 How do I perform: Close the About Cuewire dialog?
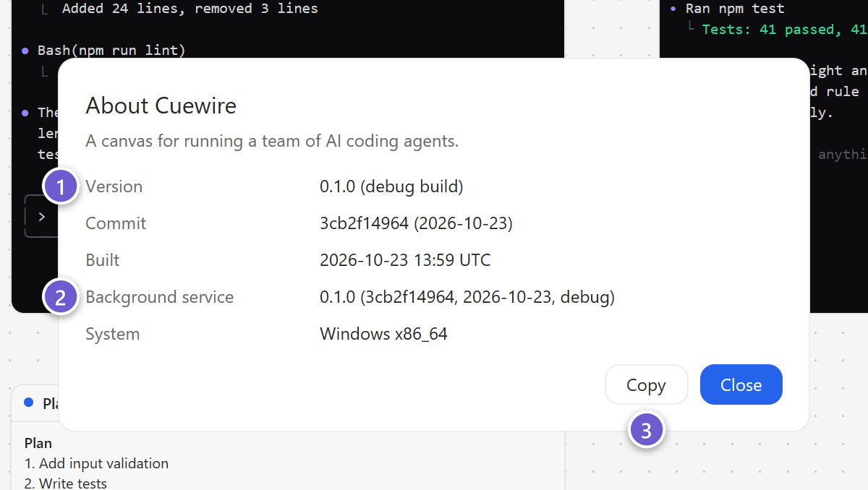pos(741,384)
